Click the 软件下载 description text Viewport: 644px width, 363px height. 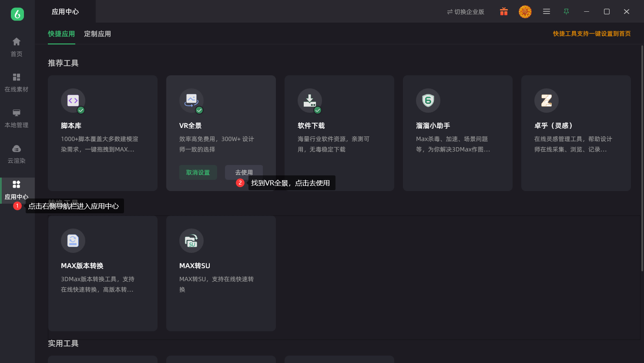click(x=334, y=144)
